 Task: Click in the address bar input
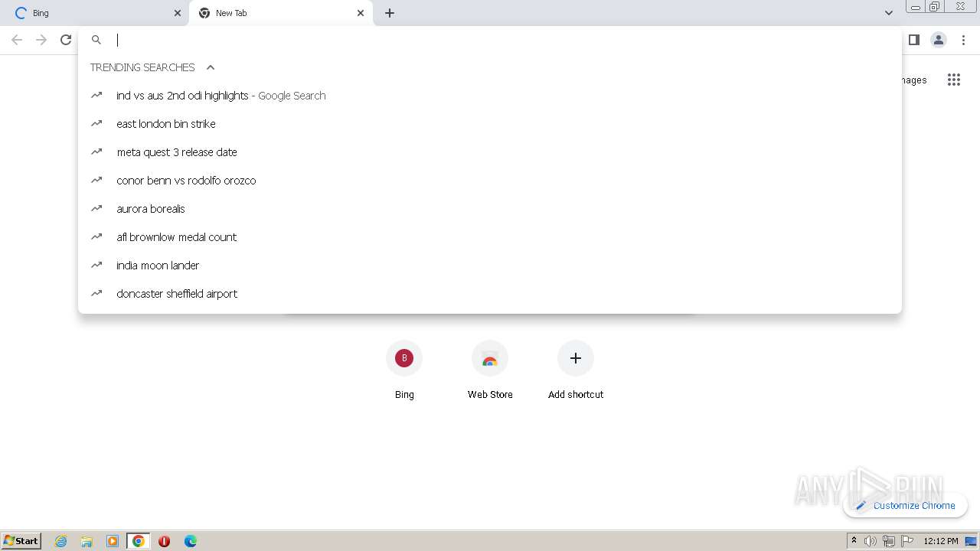(x=490, y=40)
